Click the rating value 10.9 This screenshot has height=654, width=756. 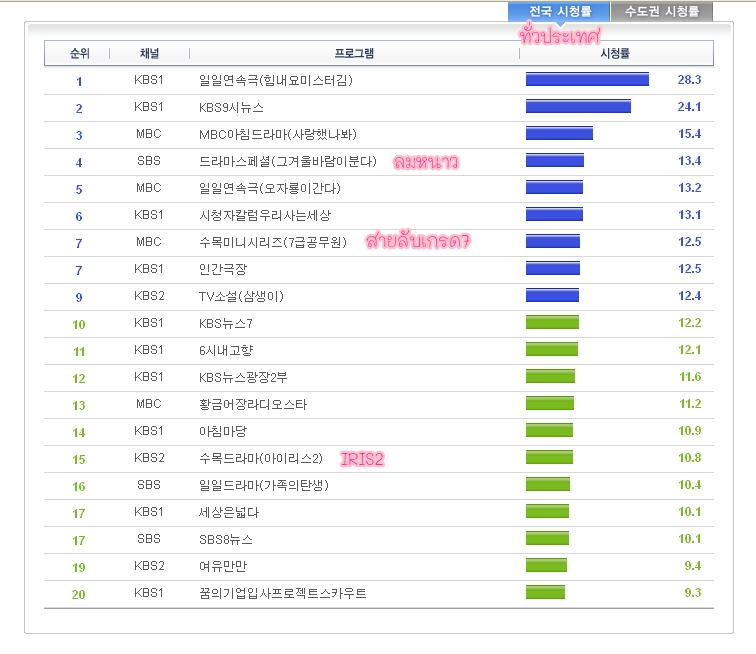pos(689,431)
